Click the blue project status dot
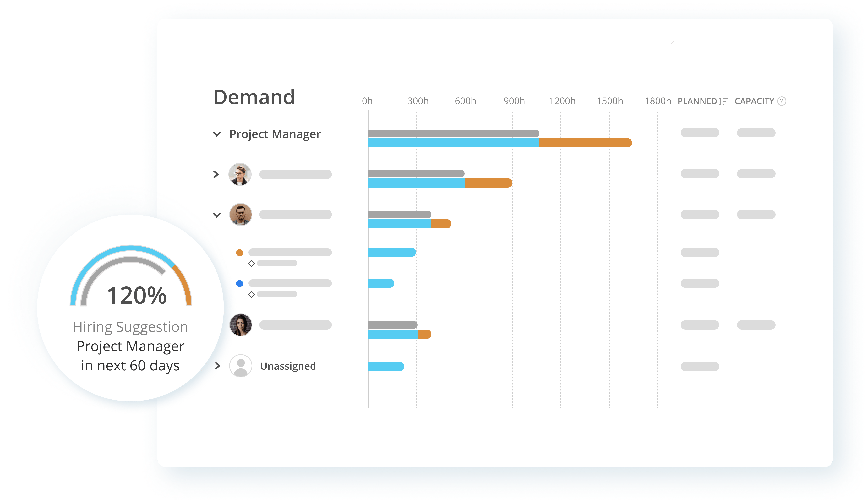 click(x=240, y=283)
